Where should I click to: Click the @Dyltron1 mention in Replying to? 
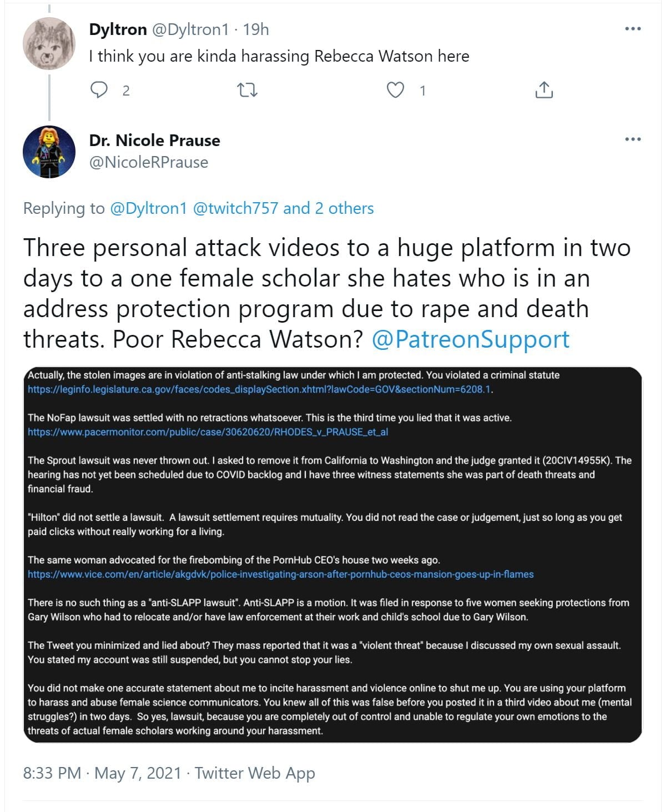148,208
